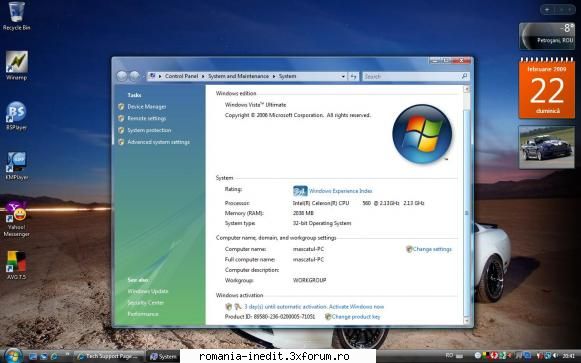The height and width of the screenshot is (363, 581).
Task: Click the Intel Celeron processor text
Action: (358, 203)
